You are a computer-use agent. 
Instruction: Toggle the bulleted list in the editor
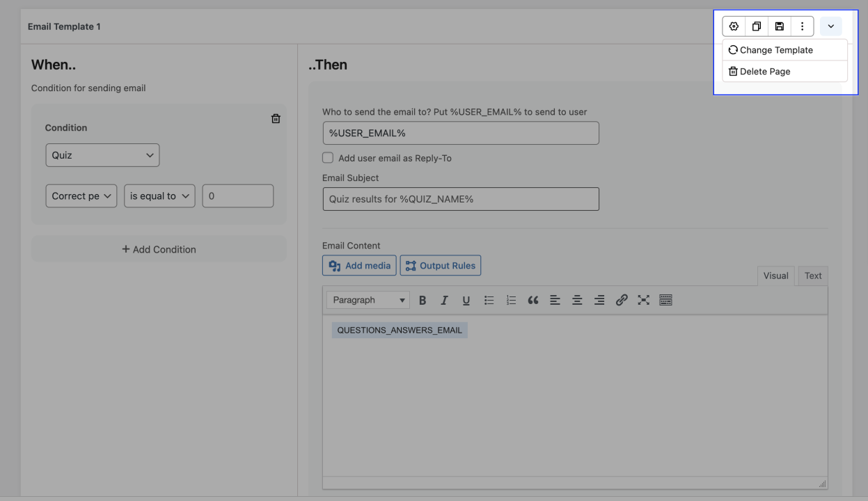[x=489, y=299]
